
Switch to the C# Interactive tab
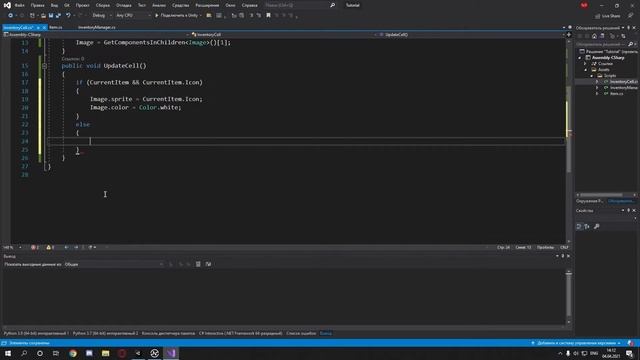240,333
